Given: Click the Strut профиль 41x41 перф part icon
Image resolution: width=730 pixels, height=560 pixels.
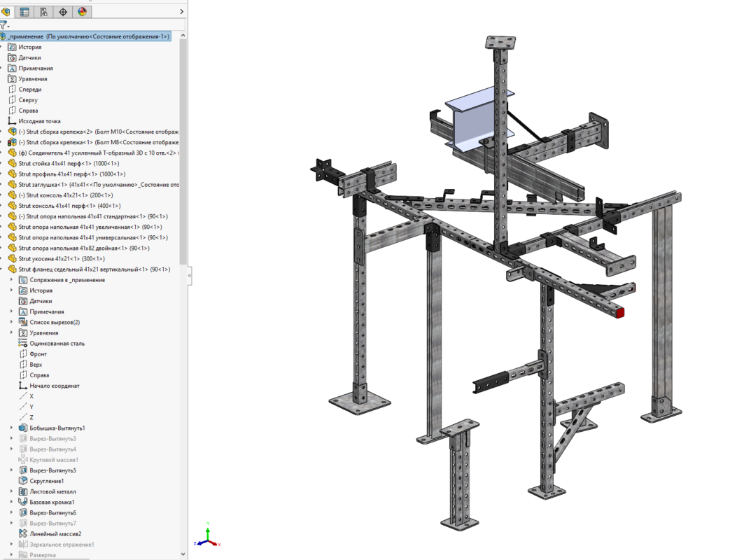Looking at the screenshot, I should [x=13, y=174].
